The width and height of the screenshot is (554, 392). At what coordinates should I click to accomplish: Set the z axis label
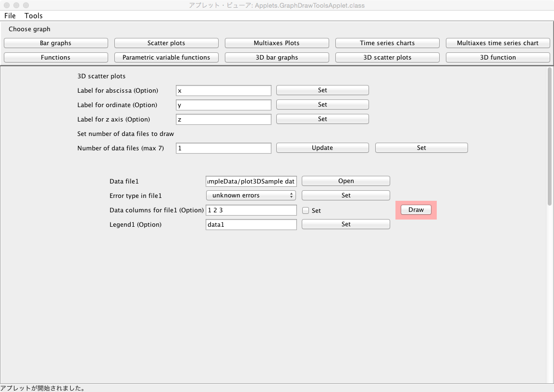(322, 119)
